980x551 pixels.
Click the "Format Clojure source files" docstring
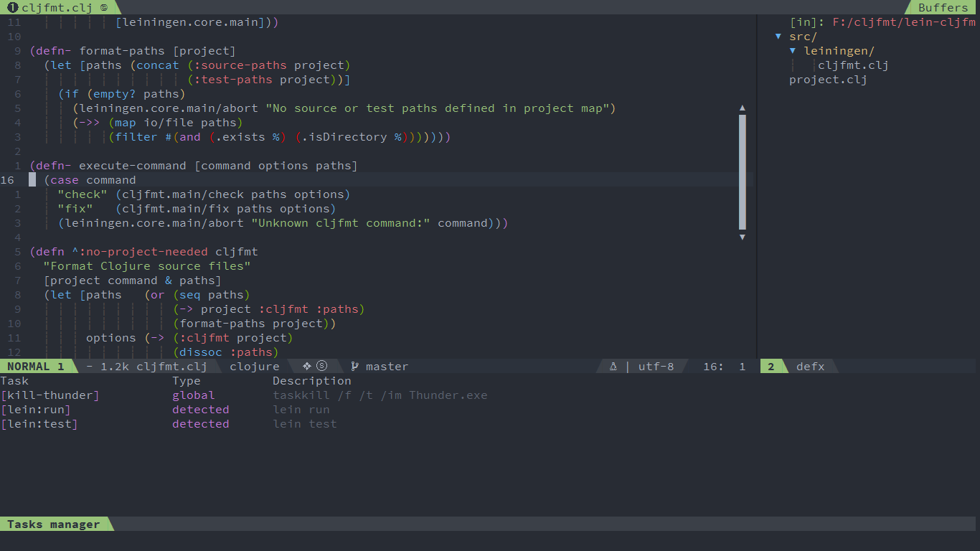147,266
